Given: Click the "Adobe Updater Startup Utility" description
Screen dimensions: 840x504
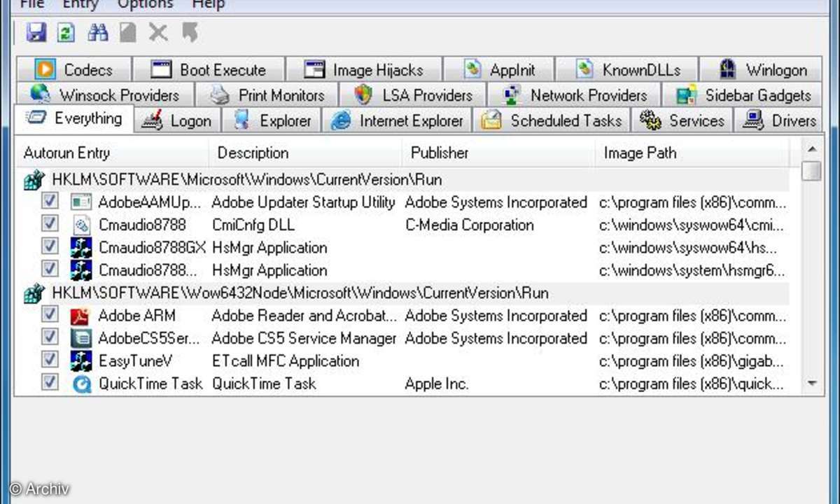Looking at the screenshot, I should tap(303, 203).
